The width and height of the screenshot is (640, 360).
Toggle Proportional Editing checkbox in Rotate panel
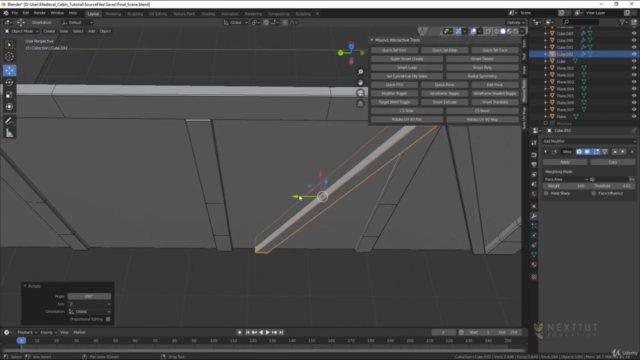[x=108, y=319]
